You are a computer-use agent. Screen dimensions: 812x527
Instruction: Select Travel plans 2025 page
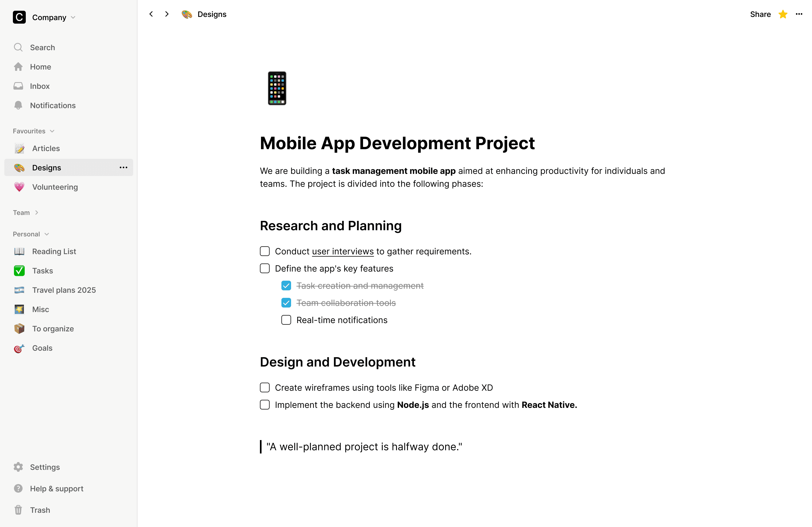(x=64, y=290)
